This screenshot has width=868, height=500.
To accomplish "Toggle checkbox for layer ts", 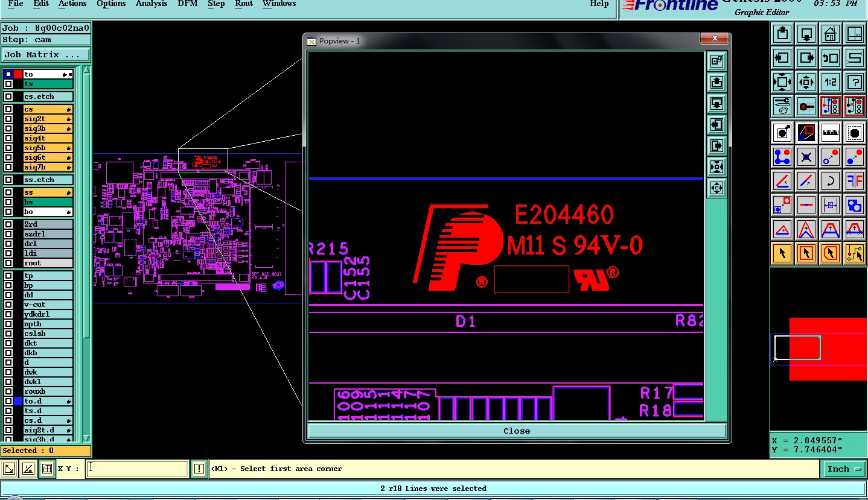I will point(8,84).
